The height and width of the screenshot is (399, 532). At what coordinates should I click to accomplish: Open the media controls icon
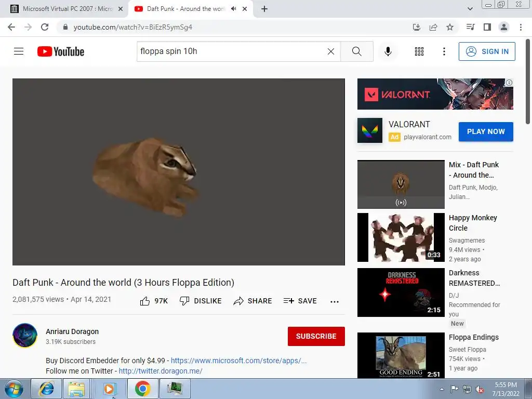[x=470, y=27]
